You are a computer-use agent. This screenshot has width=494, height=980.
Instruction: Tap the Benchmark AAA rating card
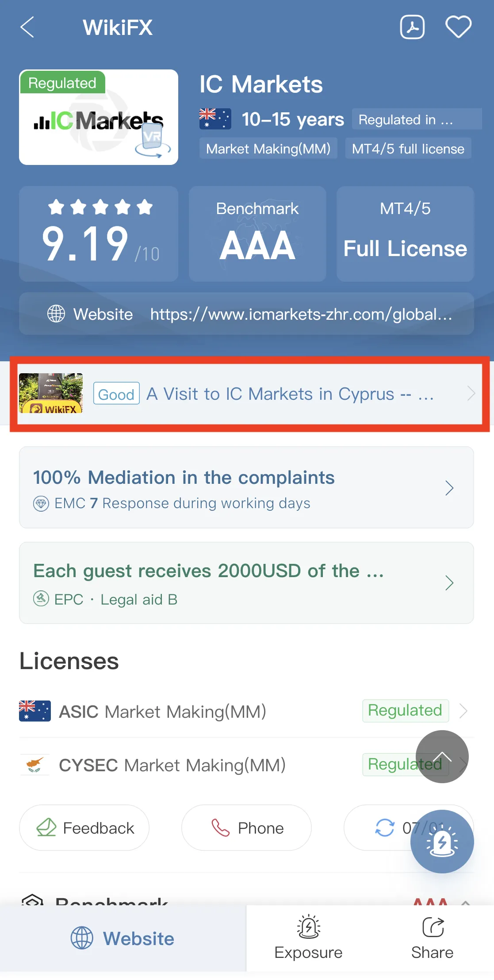(257, 234)
